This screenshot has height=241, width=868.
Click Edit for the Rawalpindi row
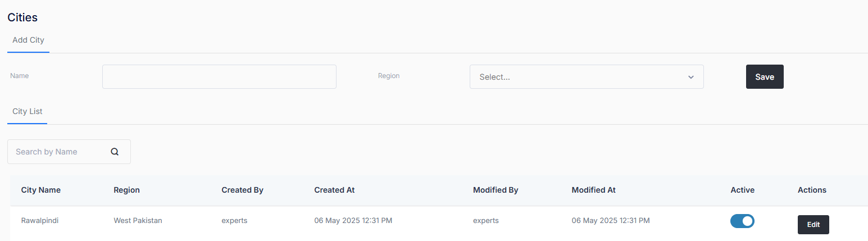813,225
